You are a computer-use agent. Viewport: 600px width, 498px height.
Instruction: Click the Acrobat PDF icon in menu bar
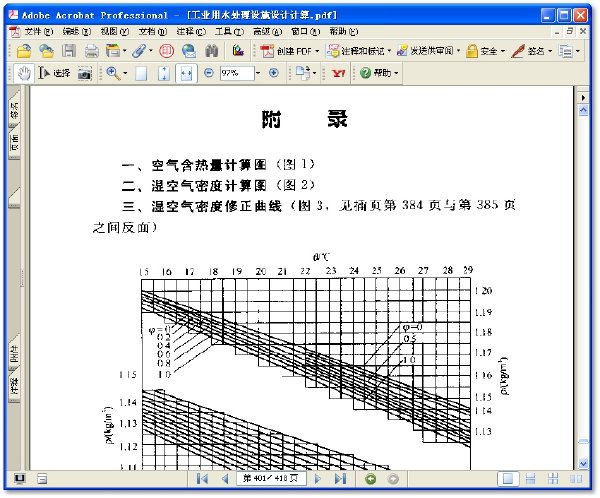15,31
